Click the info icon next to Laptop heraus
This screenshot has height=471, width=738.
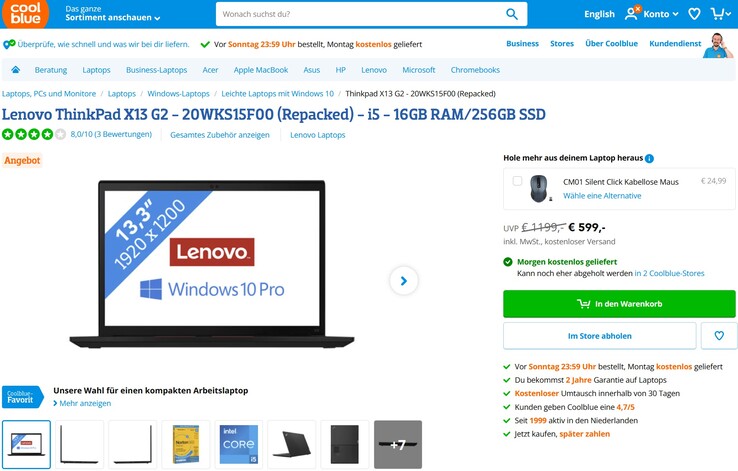(x=650, y=159)
